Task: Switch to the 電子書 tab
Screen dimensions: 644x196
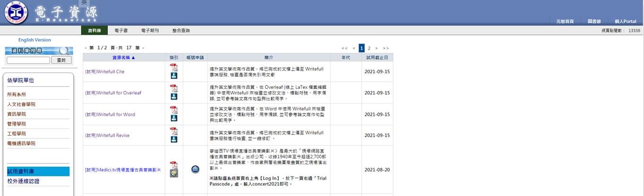Action: [x=121, y=31]
